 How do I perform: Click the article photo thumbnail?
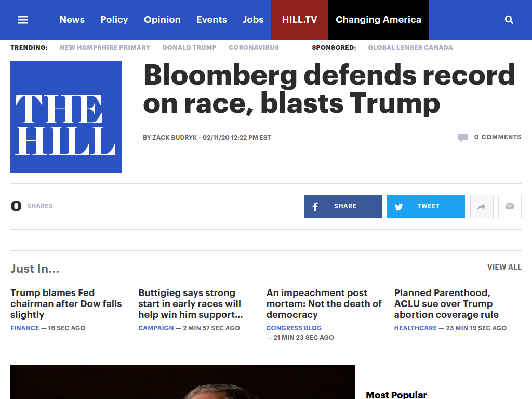[183, 382]
